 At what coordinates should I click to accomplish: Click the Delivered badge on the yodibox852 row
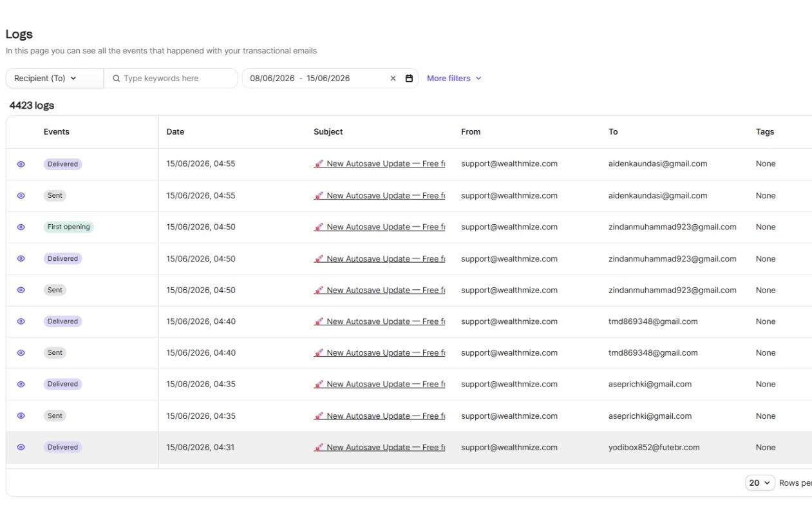tap(63, 447)
